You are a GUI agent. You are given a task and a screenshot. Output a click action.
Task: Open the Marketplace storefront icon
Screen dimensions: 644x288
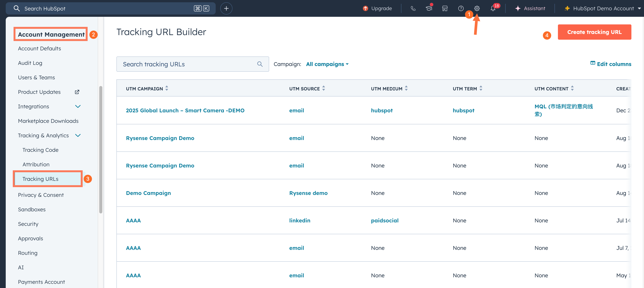point(445,9)
